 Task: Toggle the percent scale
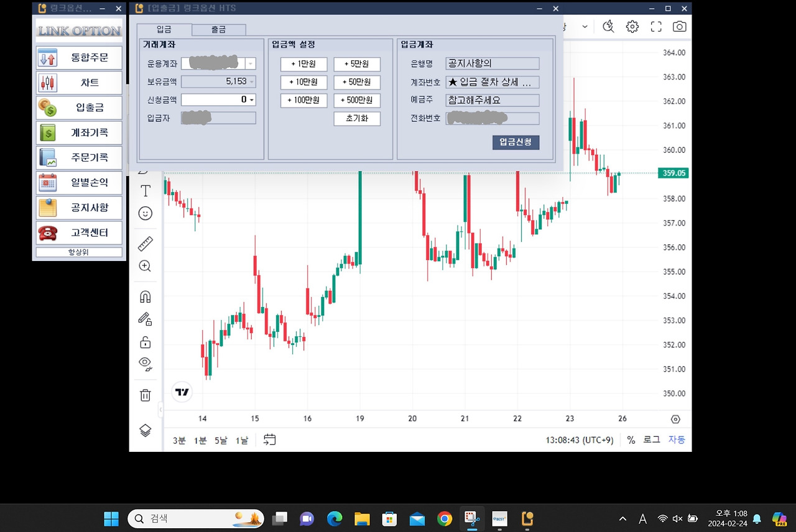631,440
